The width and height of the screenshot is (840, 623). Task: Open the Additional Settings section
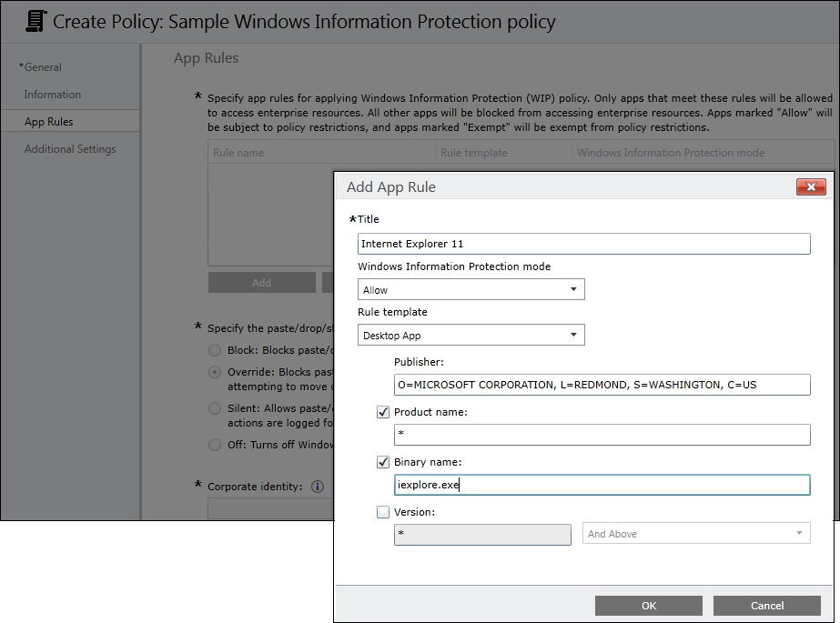pos(70,149)
